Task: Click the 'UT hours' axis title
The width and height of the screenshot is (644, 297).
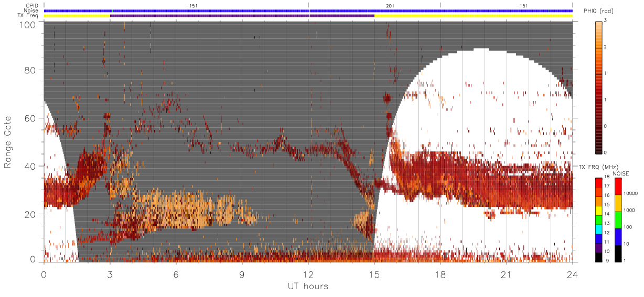Action: coord(308,286)
